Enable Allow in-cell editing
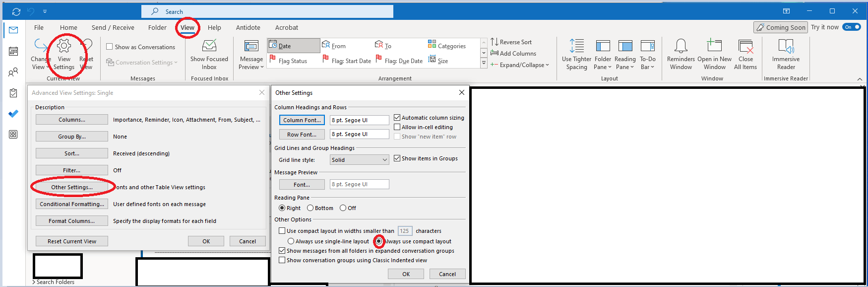868x287 pixels. [x=397, y=127]
